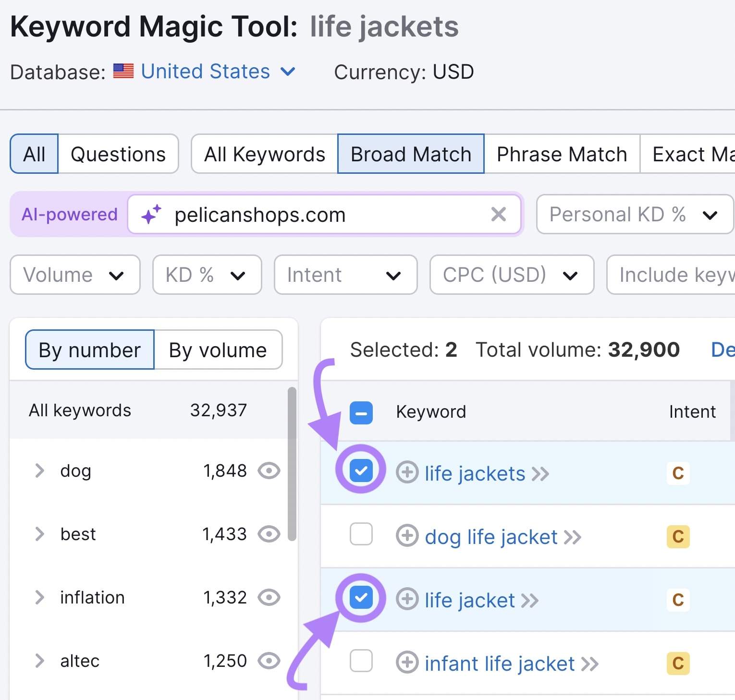Click the United States flag icon
The height and width of the screenshot is (700, 735).
[x=123, y=71]
